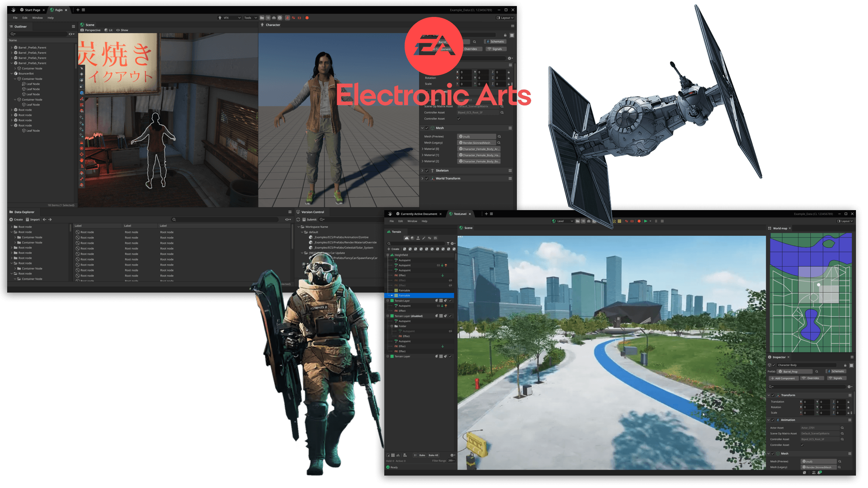Click the Play button in TestLevel window toolbar
The image size is (868, 488).
pos(645,221)
